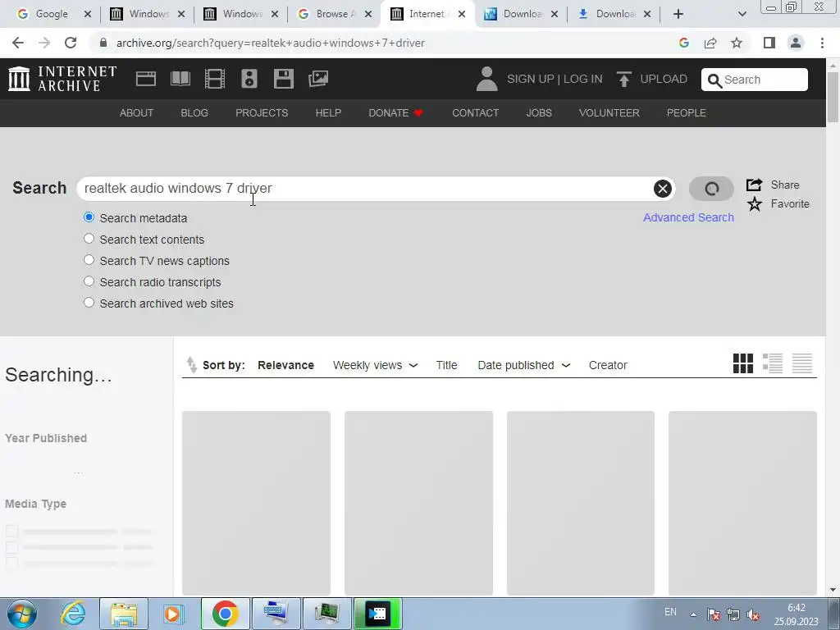Click the SIGN UP link

pyautogui.click(x=531, y=80)
